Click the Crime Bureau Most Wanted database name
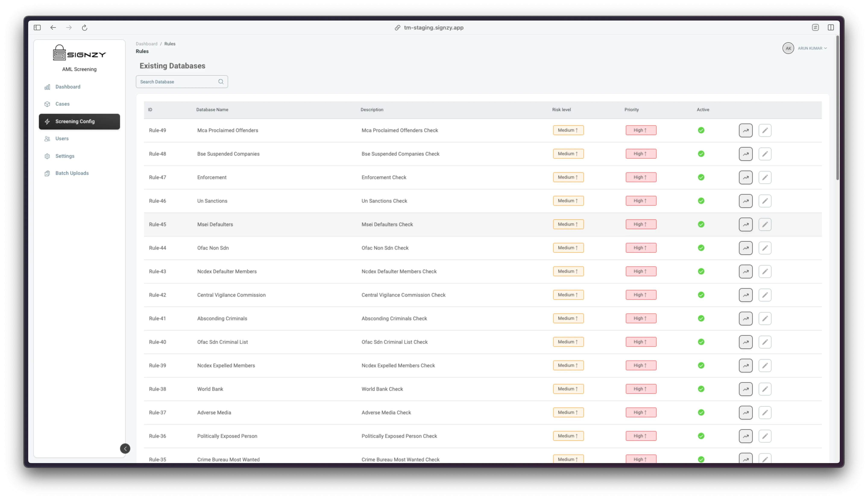This screenshot has width=868, height=499. pyautogui.click(x=228, y=460)
